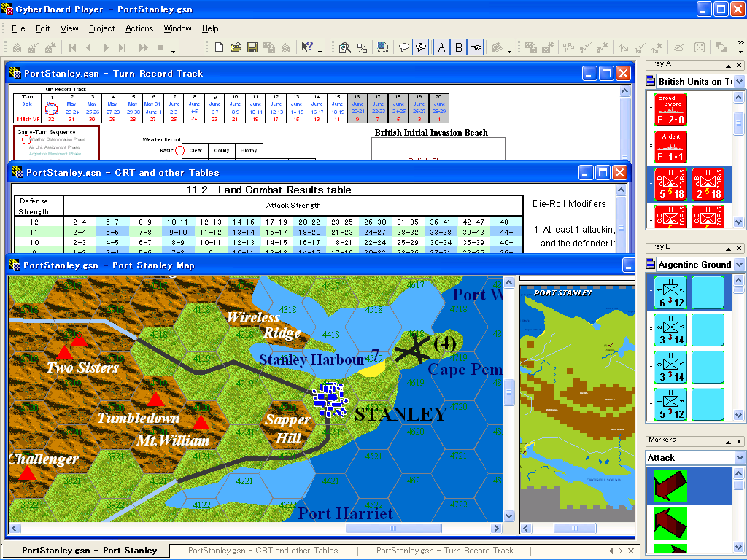Click the plain speech bubble toolbar icon
747x560 pixels.
click(x=404, y=47)
